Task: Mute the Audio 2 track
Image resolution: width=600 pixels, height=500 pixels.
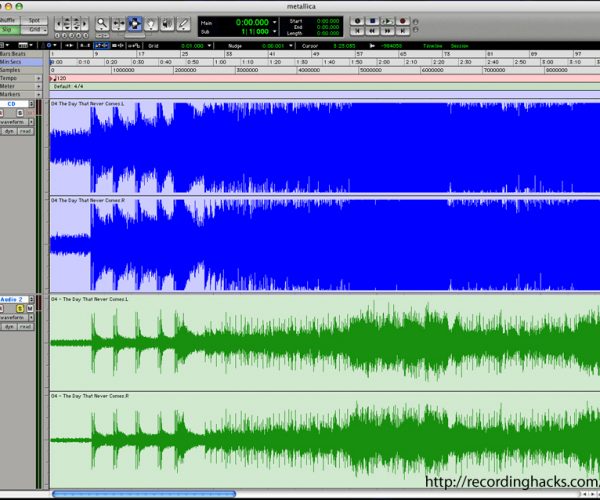Action: [x=30, y=308]
